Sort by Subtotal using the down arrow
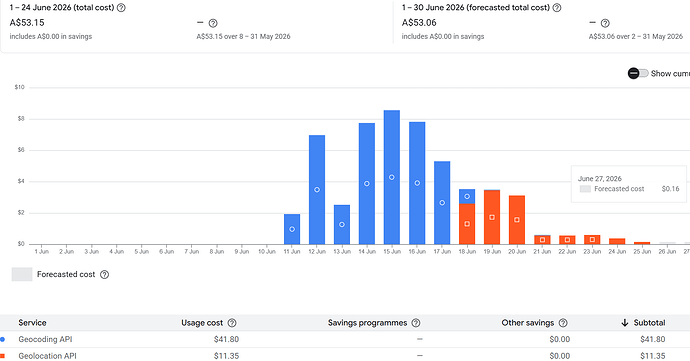690x361 pixels. [624, 323]
